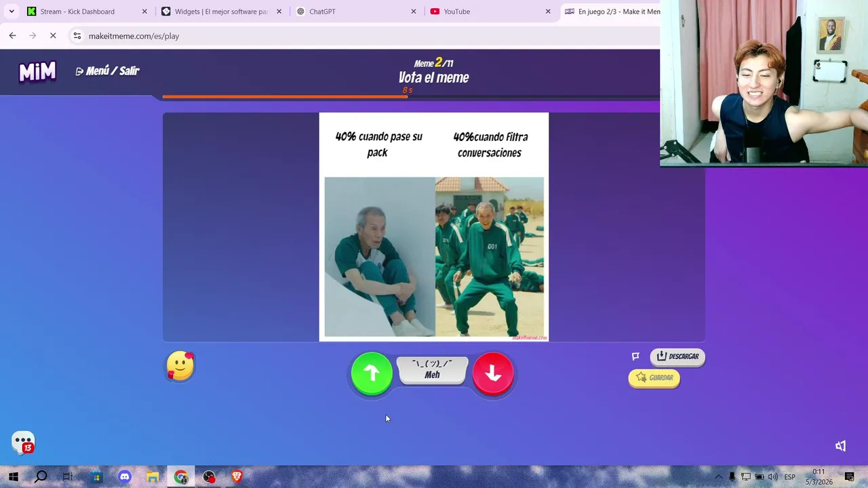Click caption '40%cuando filtra conversaciones'
Image resolution: width=868 pixels, height=488 pixels.
coord(490,144)
